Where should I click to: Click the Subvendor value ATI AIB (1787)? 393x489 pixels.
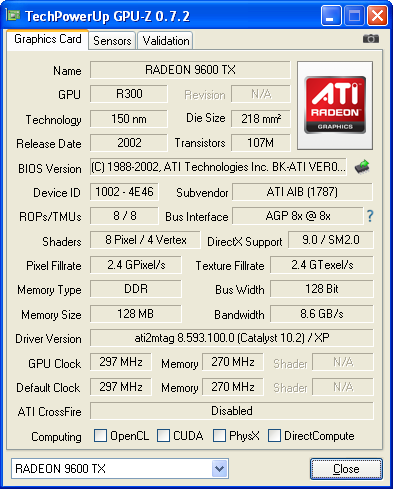point(302,192)
